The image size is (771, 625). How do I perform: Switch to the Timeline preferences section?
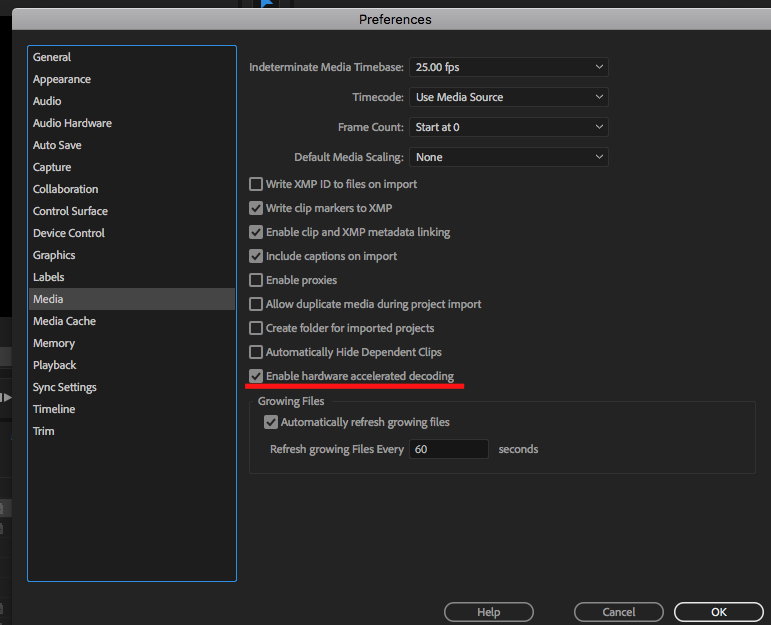[x=54, y=409]
